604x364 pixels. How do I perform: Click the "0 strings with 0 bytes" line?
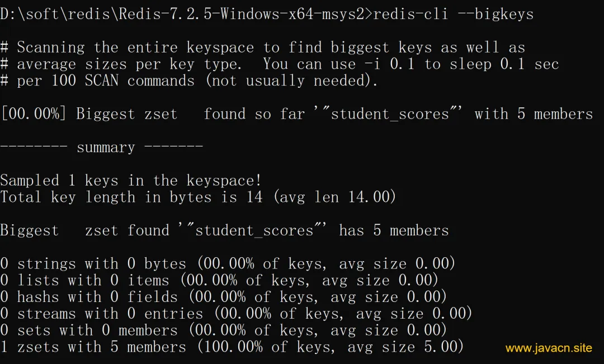[x=228, y=263]
